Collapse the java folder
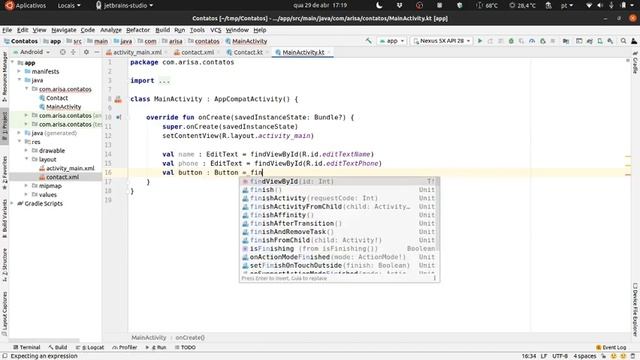This screenshot has width=640, height=360. click(x=19, y=80)
